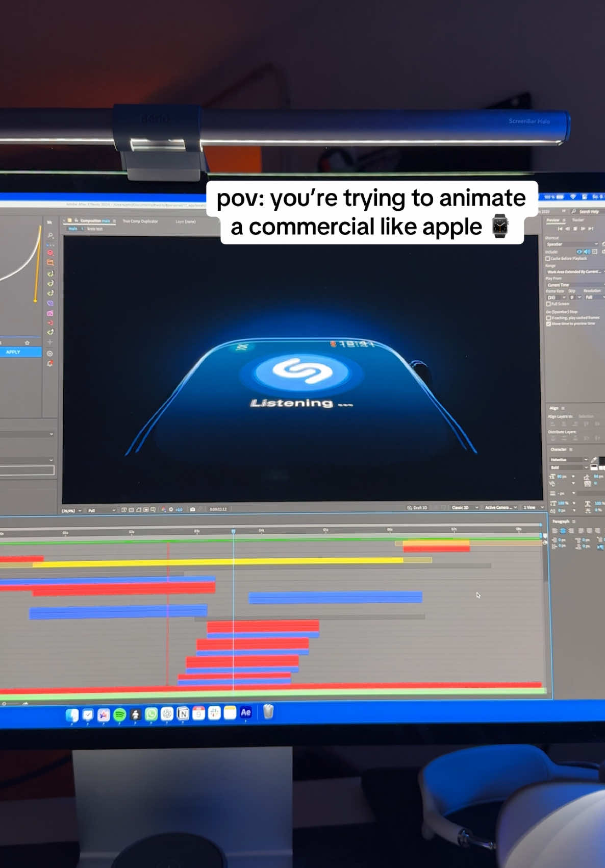
Task: Select center text alignment in Paragraph panel
Action: 563,531
